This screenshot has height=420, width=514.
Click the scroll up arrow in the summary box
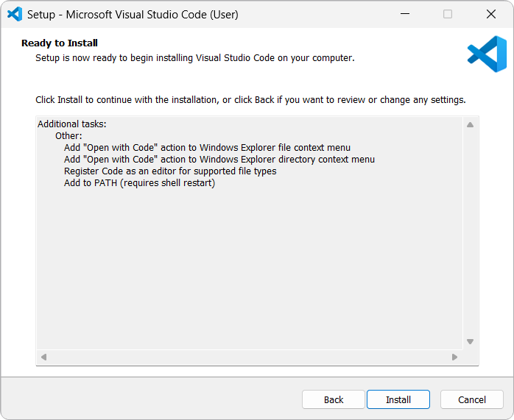pos(470,125)
